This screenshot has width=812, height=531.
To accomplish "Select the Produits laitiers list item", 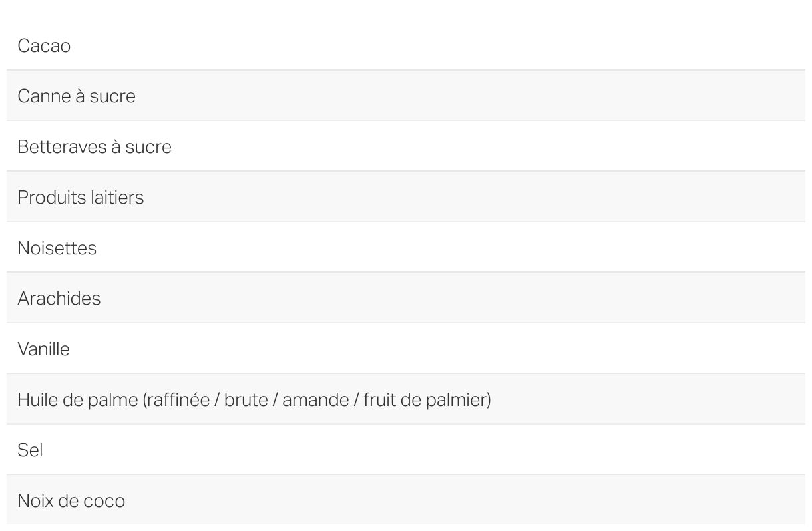I will pyautogui.click(x=406, y=196).
